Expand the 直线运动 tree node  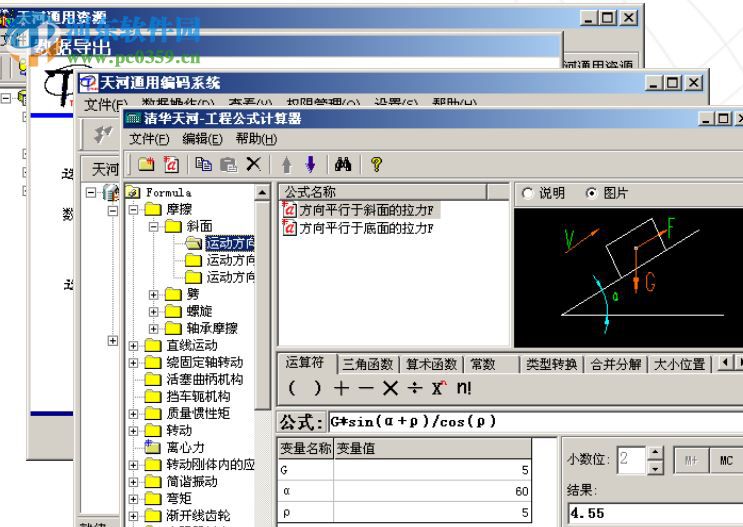pyautogui.click(x=134, y=345)
